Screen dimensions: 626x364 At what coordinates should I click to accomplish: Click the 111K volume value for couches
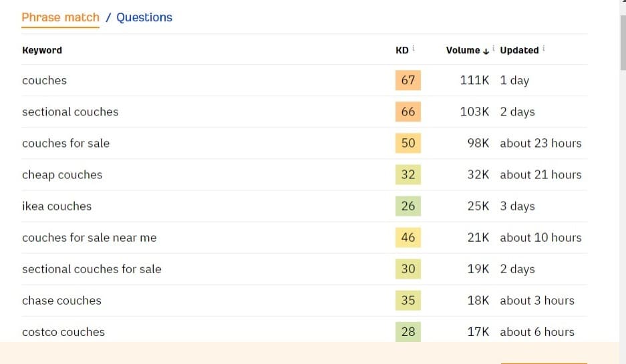(474, 80)
